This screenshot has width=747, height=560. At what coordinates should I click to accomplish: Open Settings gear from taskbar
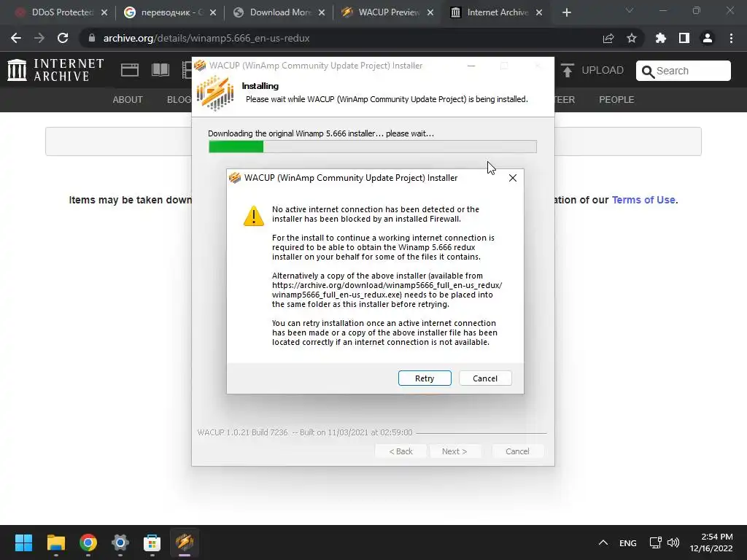click(120, 542)
